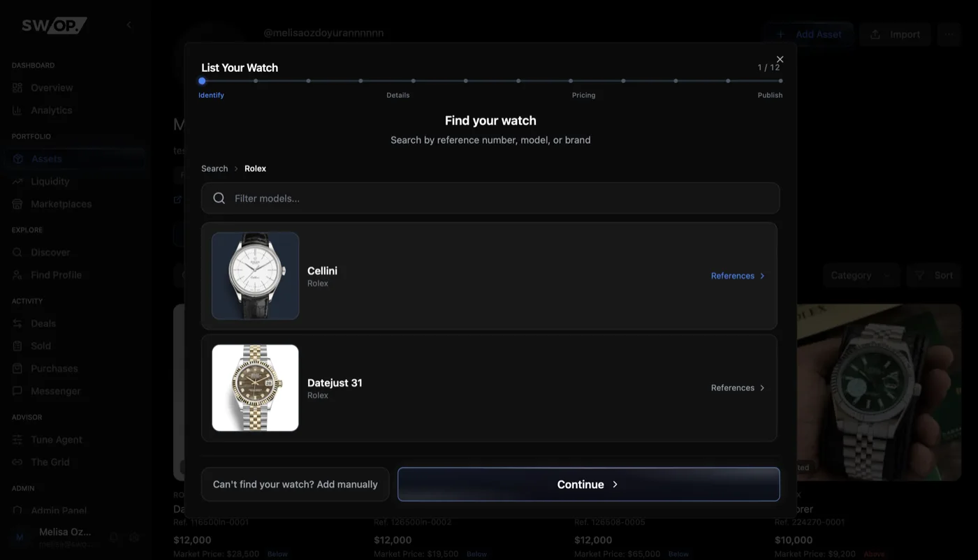Click the Add Asset button
Viewport: 978px width, 560px height.
tap(809, 34)
